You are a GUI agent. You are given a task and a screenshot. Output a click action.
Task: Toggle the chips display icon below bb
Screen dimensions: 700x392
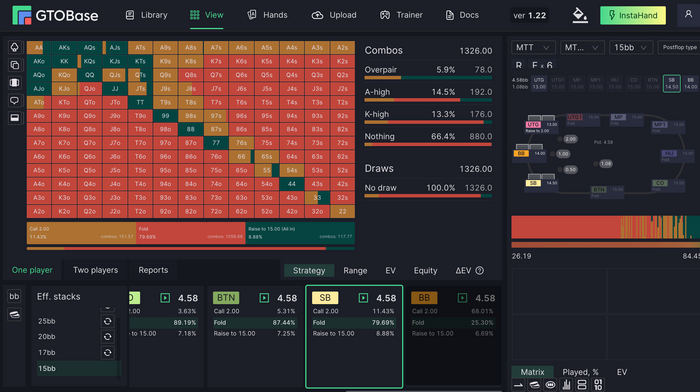click(x=14, y=314)
